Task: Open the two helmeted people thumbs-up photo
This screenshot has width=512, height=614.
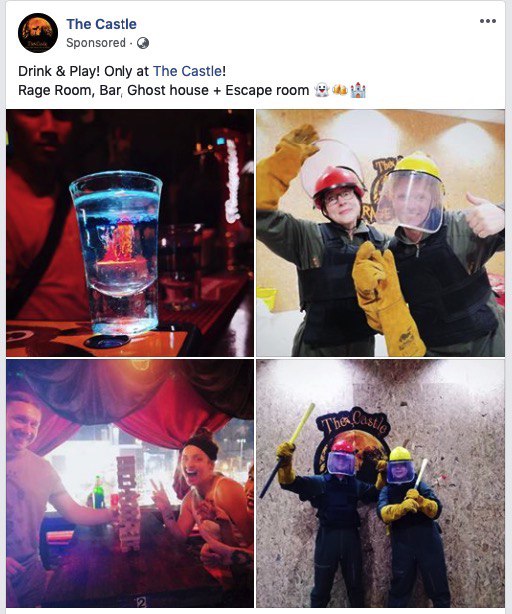Action: [x=380, y=233]
